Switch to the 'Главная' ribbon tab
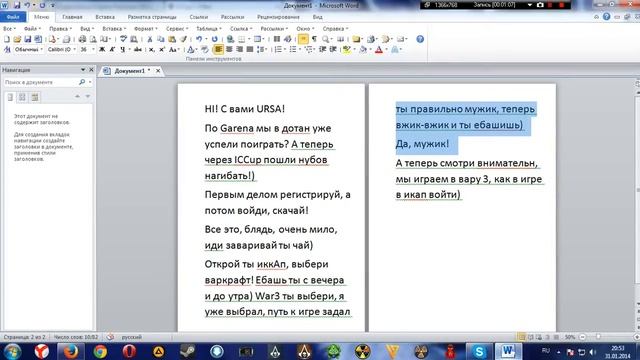640x360 pixels. [x=72, y=17]
